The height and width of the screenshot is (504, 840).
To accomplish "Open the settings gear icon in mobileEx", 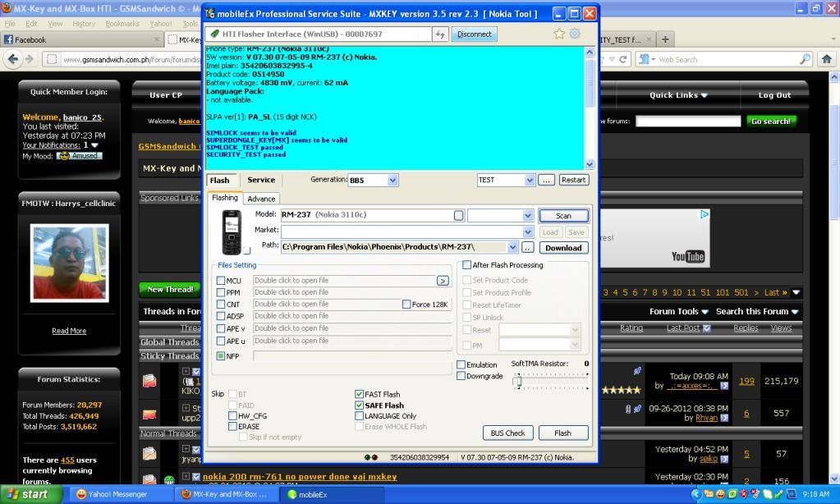I will 575,34.
